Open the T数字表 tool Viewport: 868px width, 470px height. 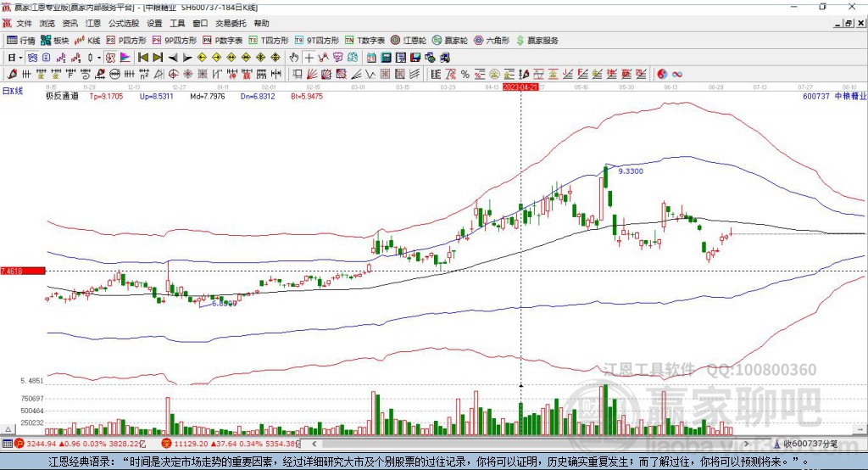364,41
